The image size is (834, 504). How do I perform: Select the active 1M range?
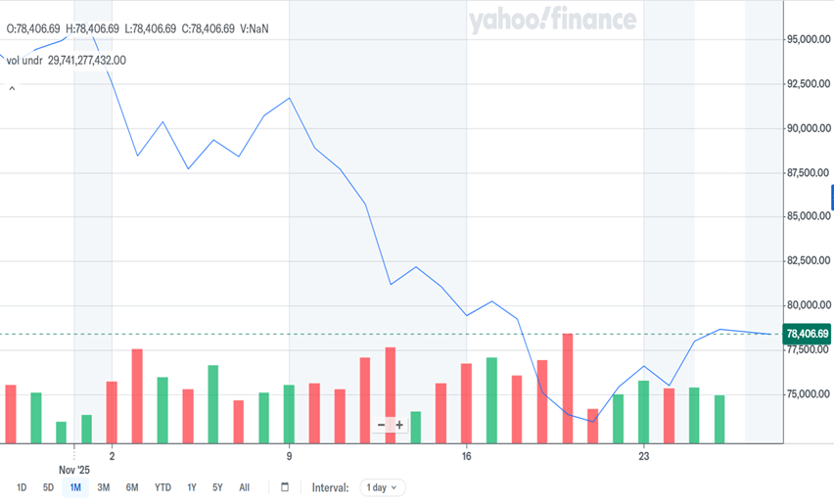[x=75, y=487]
